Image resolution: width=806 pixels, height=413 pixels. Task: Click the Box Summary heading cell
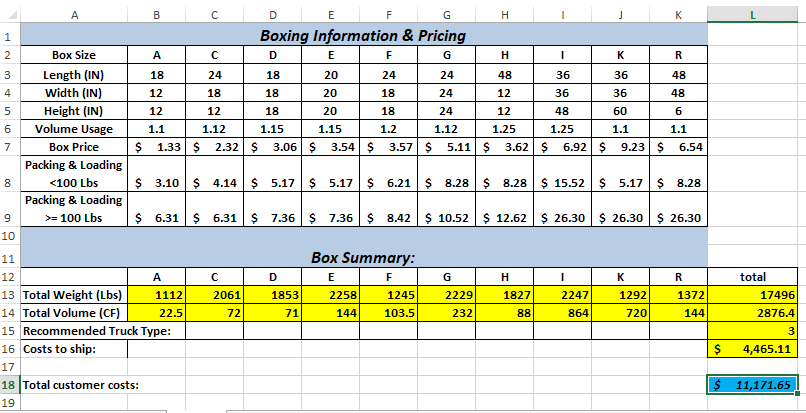coord(364,248)
